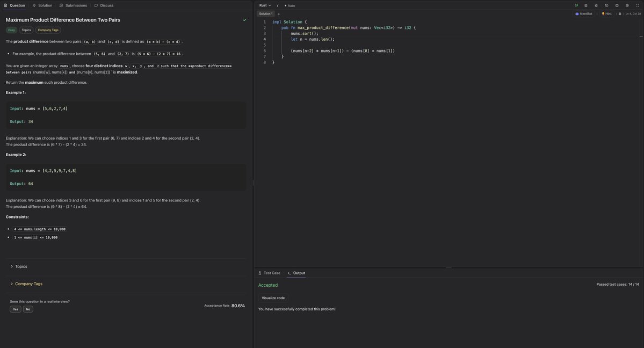Click the Example 2 'Output: 64' line
The image size is (644, 348).
tap(21, 184)
